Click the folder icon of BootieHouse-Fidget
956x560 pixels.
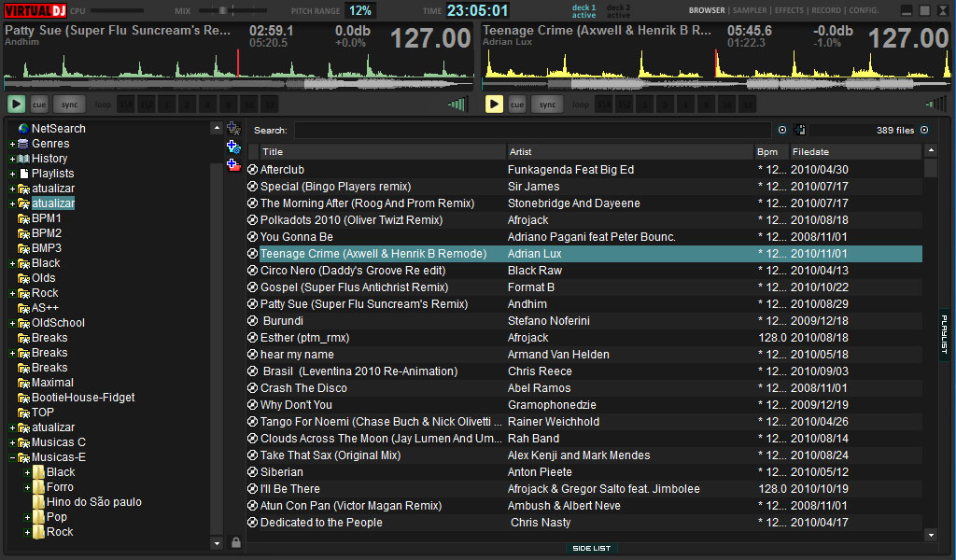coord(23,398)
